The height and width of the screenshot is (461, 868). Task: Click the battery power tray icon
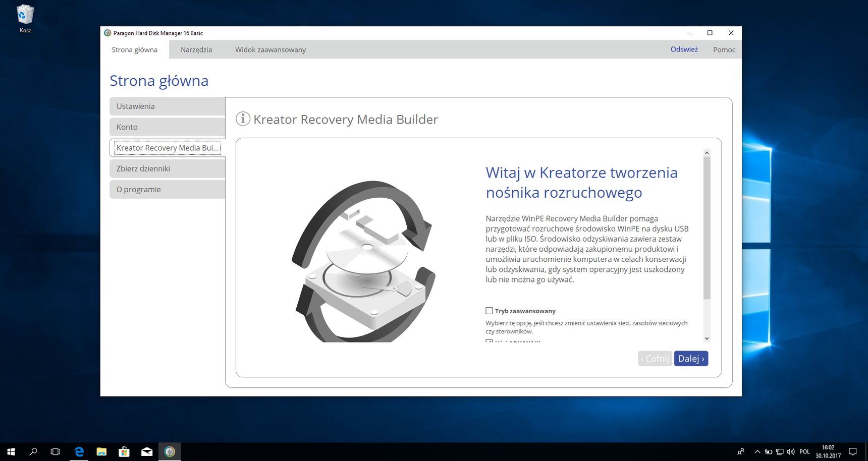[x=768, y=452]
